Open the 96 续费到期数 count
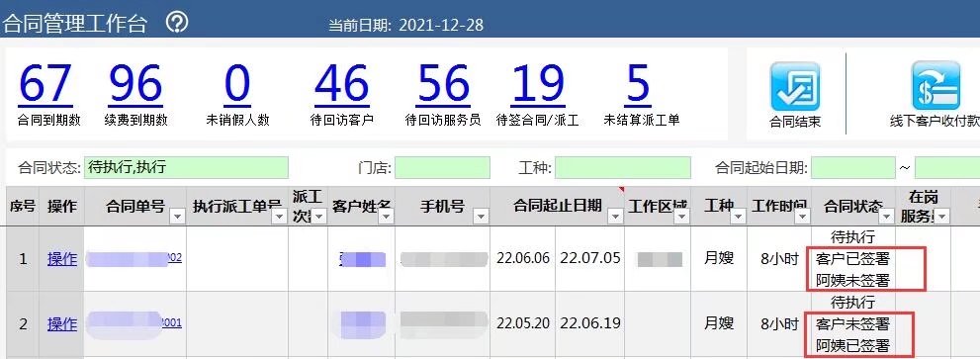This screenshot has height=359, width=980. click(135, 84)
